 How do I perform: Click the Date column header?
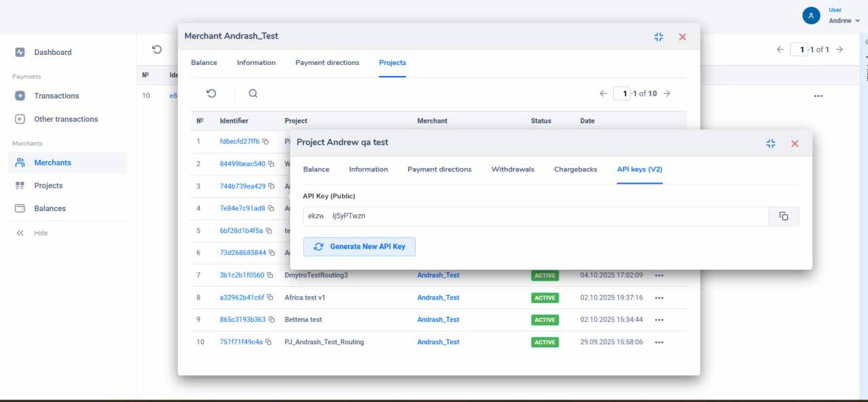coord(587,121)
